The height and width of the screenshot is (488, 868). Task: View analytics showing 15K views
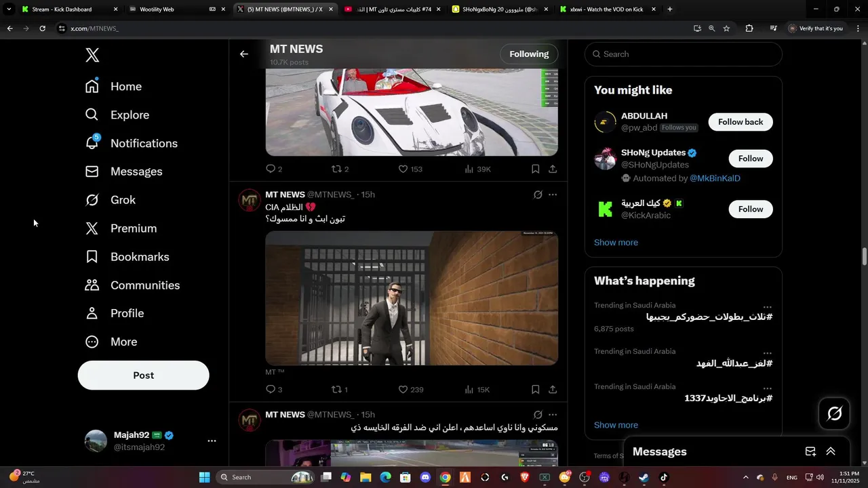(x=477, y=390)
